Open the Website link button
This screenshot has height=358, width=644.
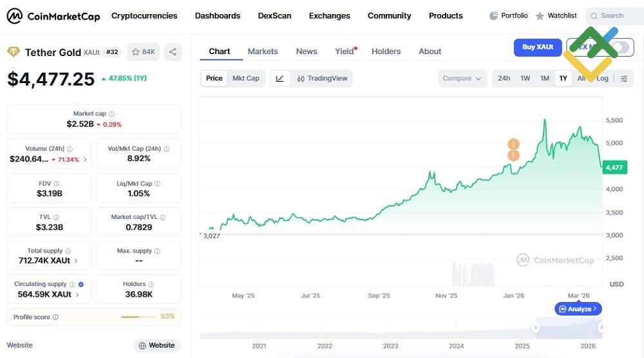click(x=156, y=345)
